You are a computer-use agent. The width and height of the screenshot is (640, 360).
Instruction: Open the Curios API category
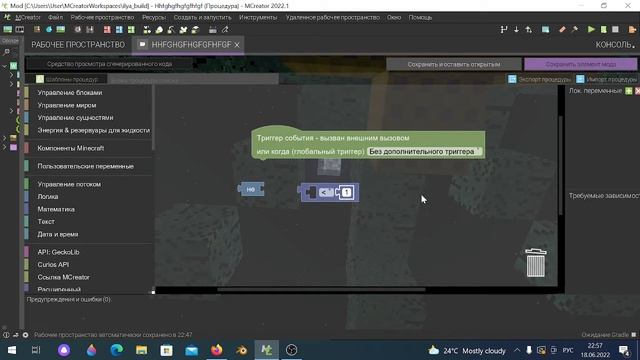[53, 264]
